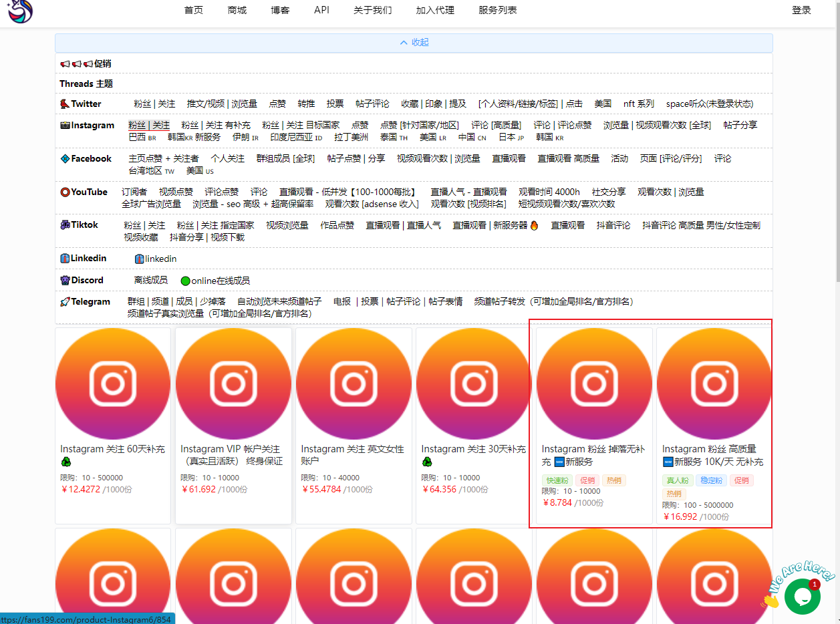Select Instagram 粉丝 | 关注 有补充 link

(x=216, y=126)
